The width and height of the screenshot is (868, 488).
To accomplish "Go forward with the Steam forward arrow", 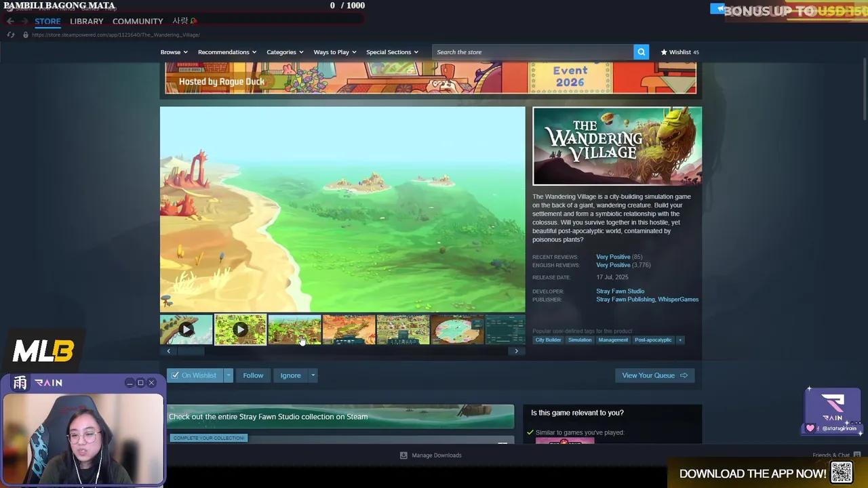I will point(24,21).
